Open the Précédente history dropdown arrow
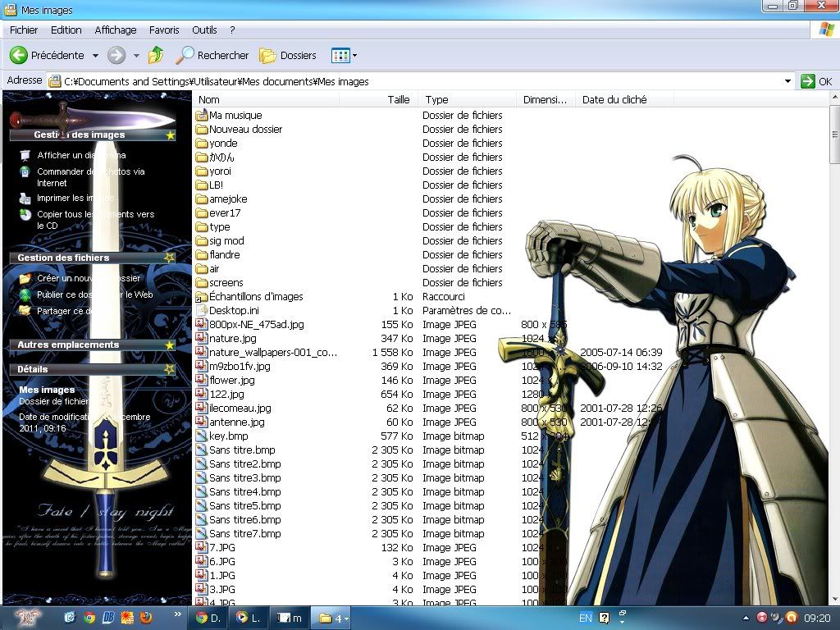The width and height of the screenshot is (840, 630). [x=95, y=55]
